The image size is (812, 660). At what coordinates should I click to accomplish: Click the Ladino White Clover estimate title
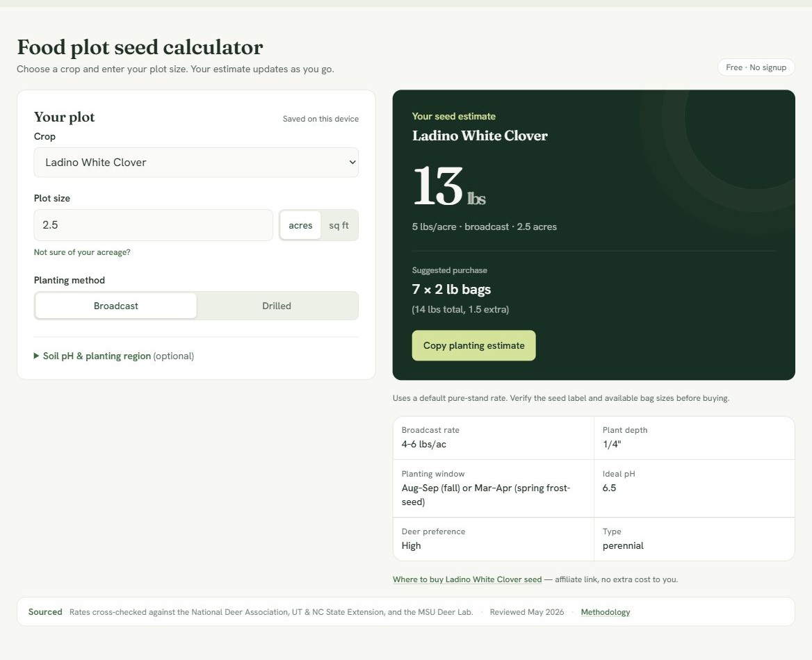click(x=480, y=135)
